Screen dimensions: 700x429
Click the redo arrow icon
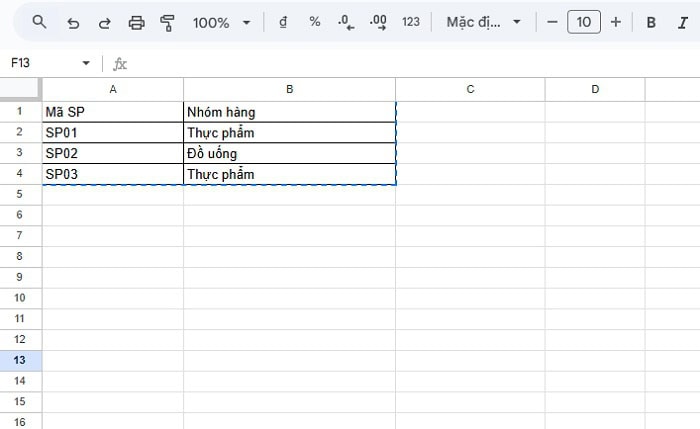(x=105, y=22)
